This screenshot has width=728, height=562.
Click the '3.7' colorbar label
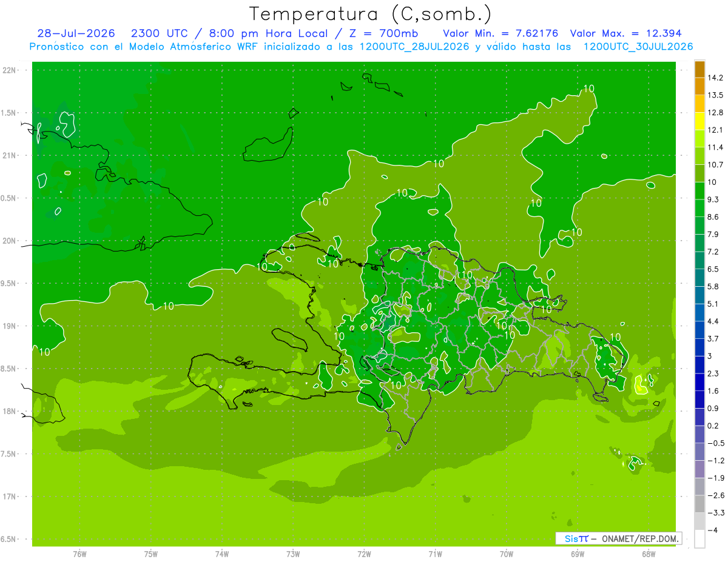pos(713,338)
